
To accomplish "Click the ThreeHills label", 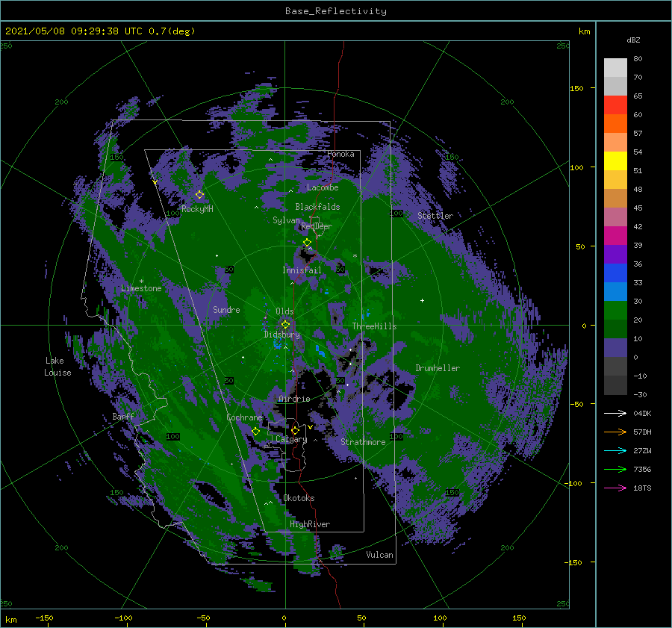I will [x=374, y=326].
